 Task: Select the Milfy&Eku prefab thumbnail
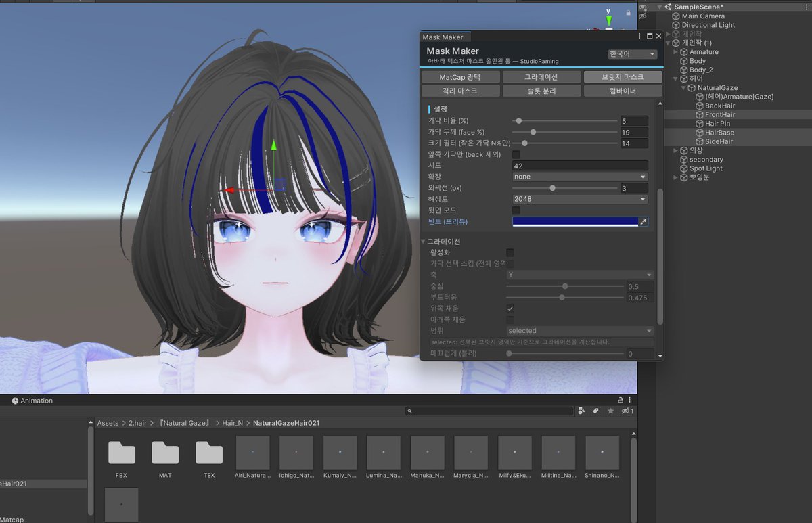pyautogui.click(x=515, y=453)
